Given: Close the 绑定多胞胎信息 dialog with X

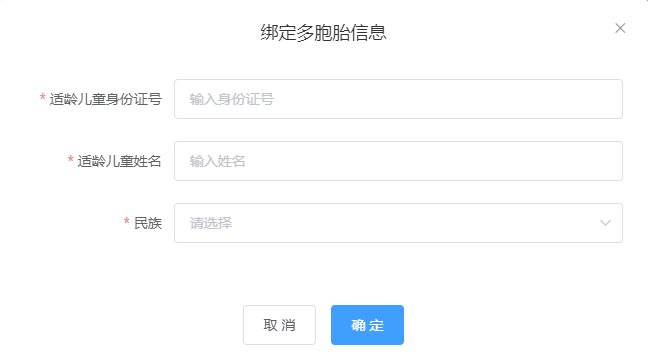Looking at the screenshot, I should (x=620, y=28).
